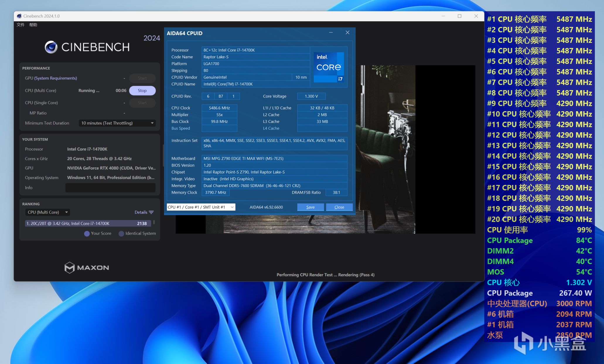Click Save in AIDA64 CPUID
The height and width of the screenshot is (364, 604).
[310, 207]
